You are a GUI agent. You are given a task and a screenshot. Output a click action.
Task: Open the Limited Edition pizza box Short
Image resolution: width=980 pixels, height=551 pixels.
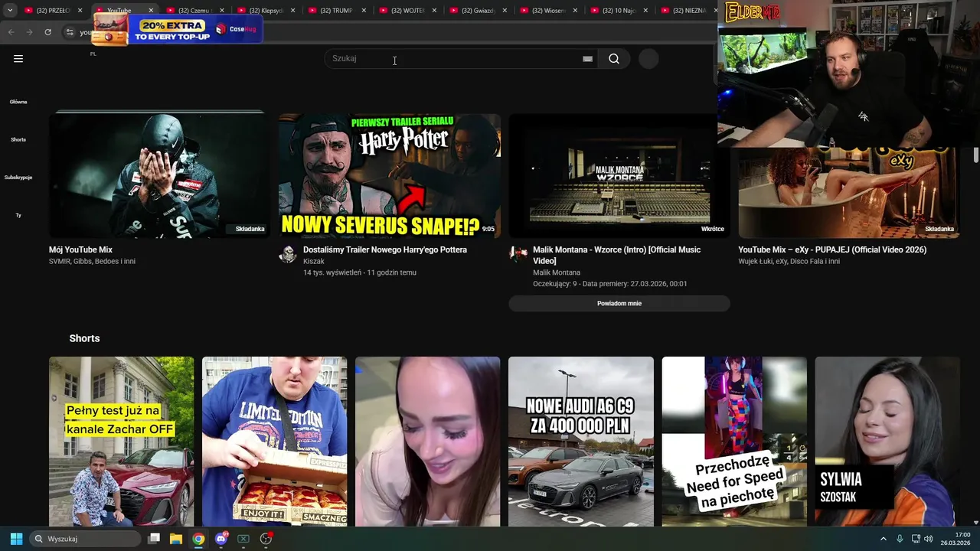pyautogui.click(x=275, y=442)
